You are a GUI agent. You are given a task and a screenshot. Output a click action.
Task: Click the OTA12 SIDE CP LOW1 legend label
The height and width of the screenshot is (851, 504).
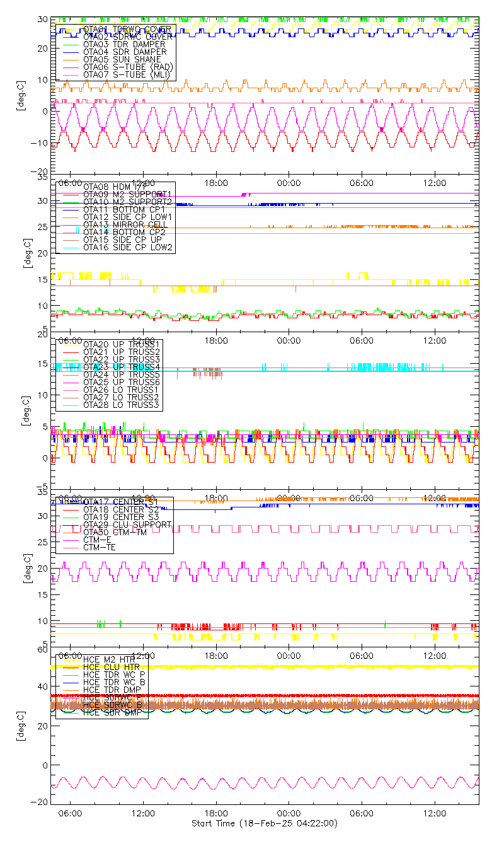click(127, 217)
